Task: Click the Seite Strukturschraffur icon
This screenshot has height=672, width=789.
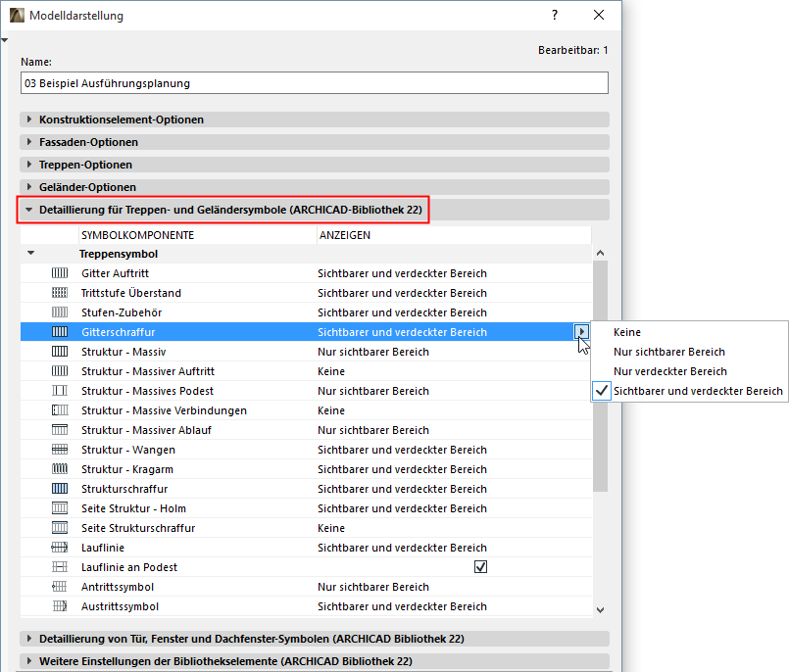Action: pyautogui.click(x=60, y=528)
